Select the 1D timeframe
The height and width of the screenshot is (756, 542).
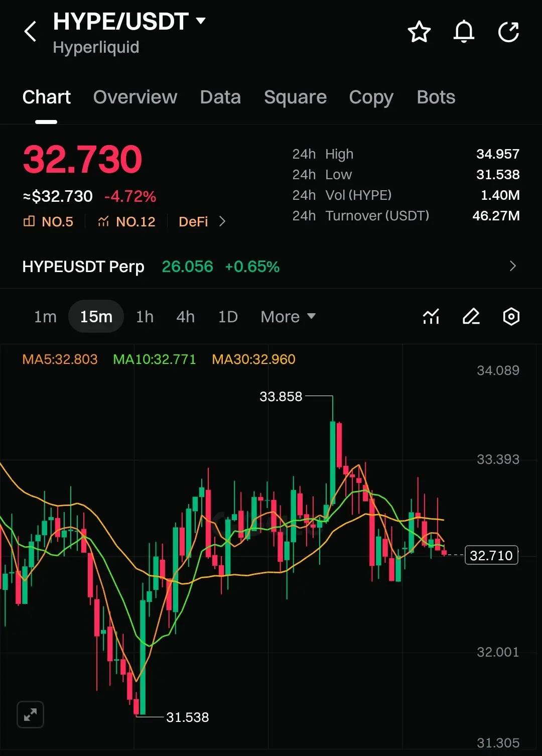(228, 317)
